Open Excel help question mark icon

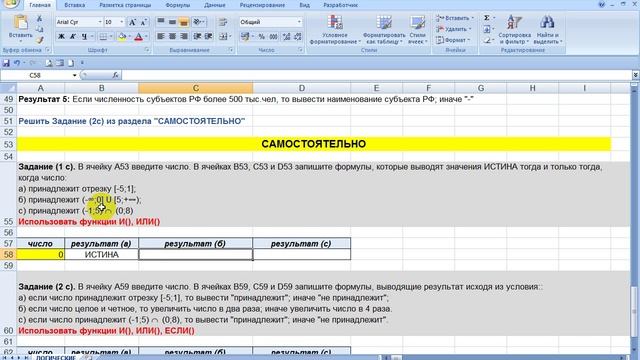click(602, 4)
